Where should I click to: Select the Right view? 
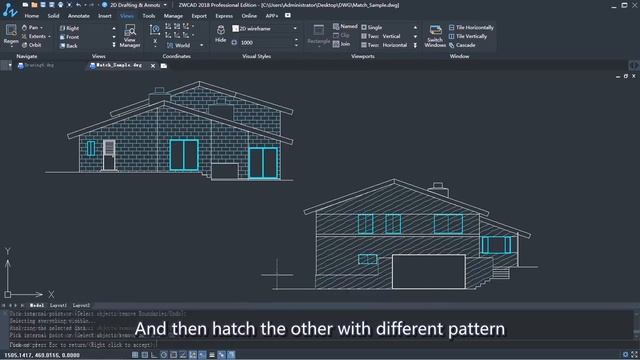coord(69,28)
